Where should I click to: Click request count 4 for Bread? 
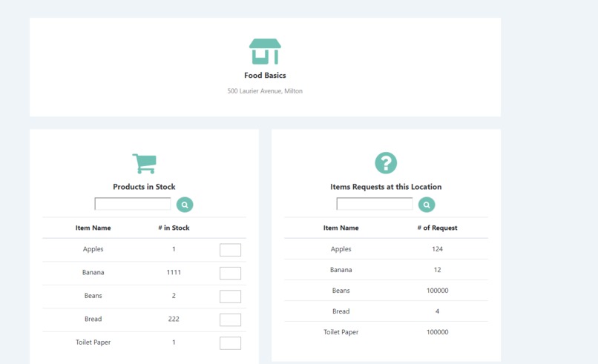coord(438,311)
